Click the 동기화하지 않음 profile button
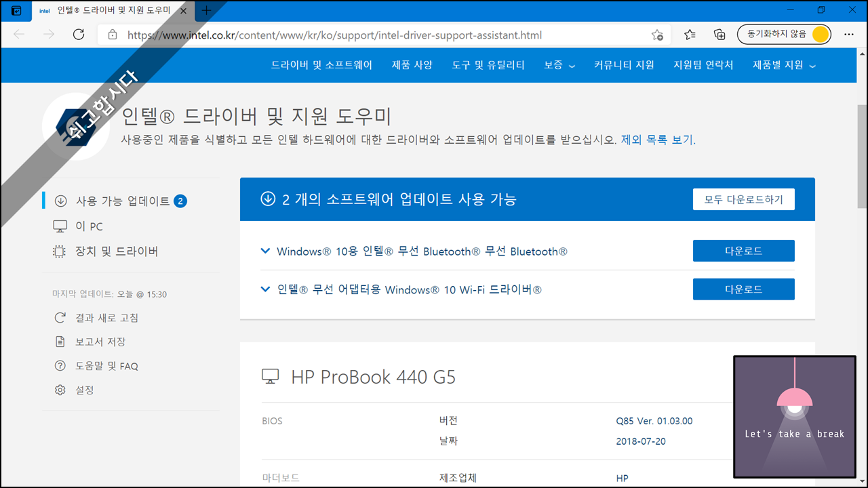 (784, 35)
